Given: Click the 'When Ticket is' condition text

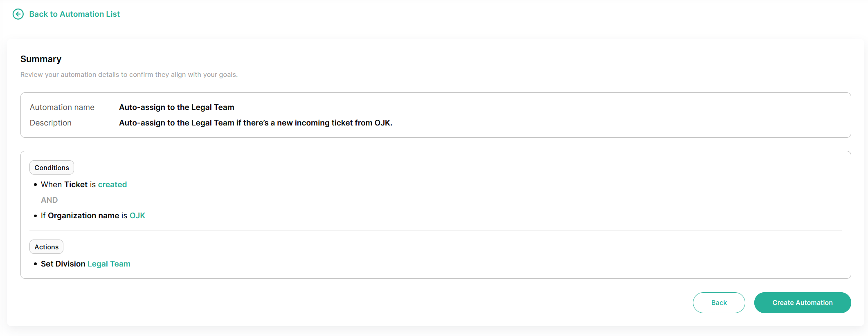Looking at the screenshot, I should coord(68,185).
